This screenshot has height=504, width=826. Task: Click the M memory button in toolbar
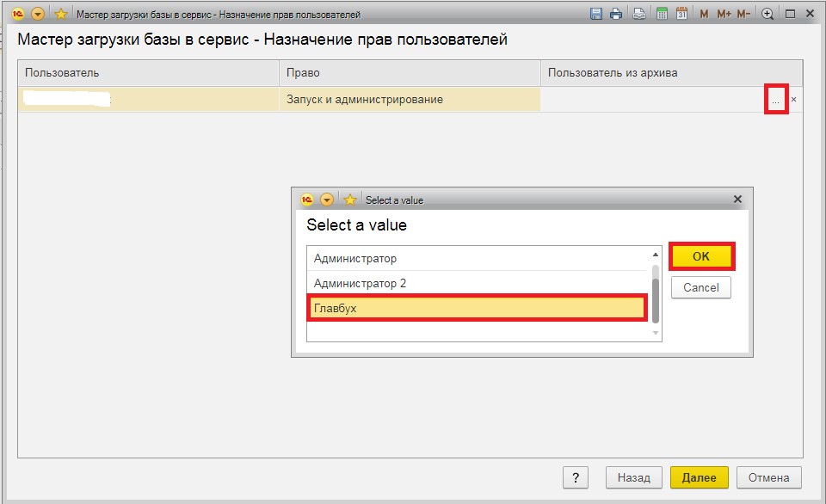click(x=705, y=15)
